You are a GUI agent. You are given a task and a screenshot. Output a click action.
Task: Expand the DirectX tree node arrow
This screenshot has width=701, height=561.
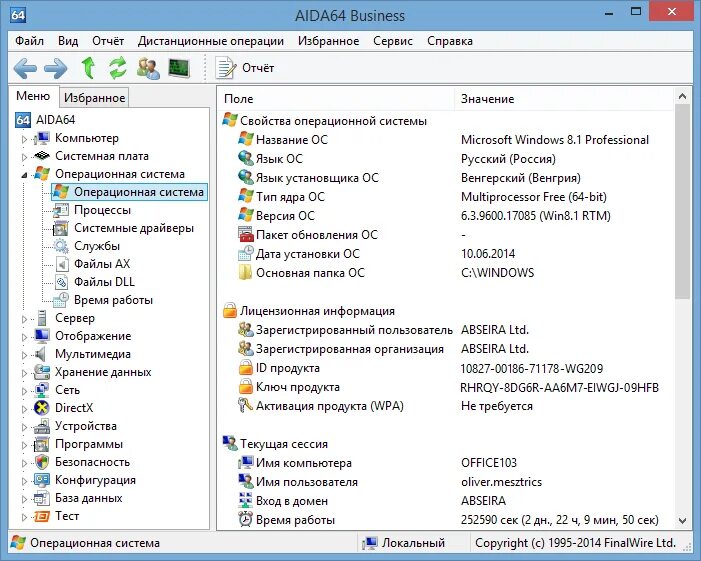click(25, 409)
